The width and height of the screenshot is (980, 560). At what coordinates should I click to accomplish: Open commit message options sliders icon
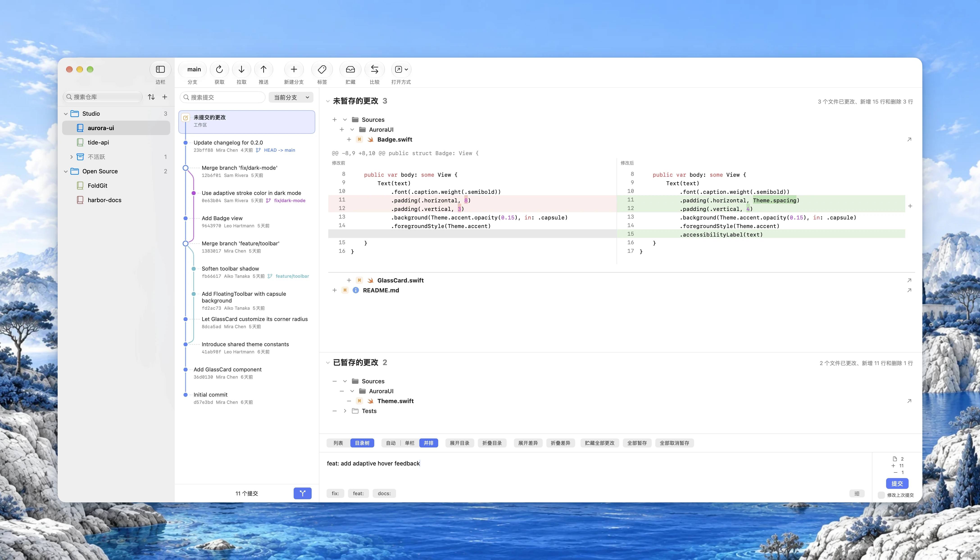tap(857, 493)
